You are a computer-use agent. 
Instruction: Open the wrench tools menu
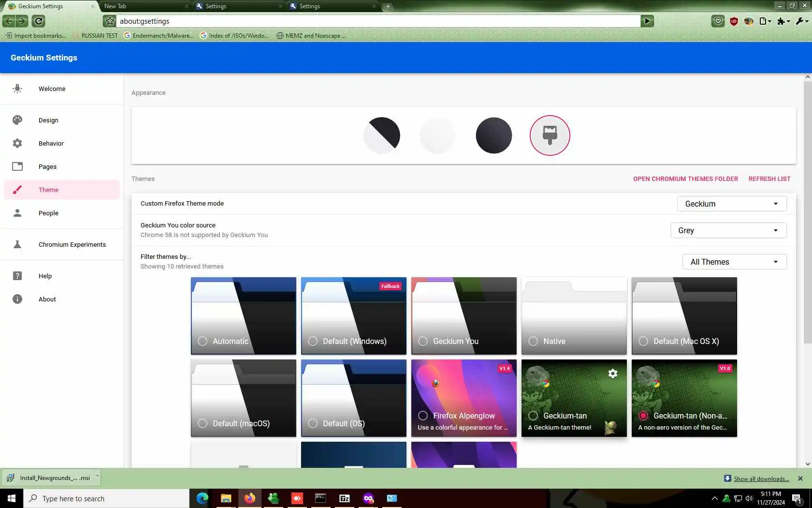(802, 21)
